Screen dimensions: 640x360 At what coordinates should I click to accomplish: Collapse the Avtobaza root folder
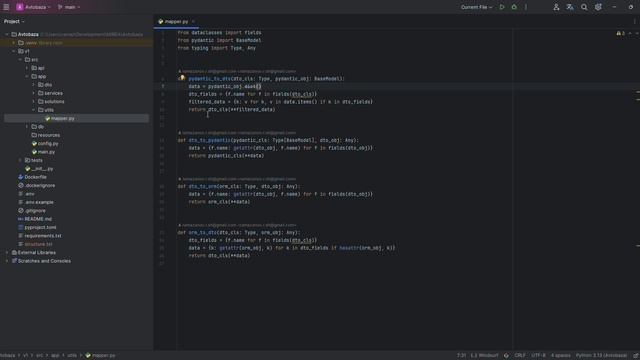[7, 34]
